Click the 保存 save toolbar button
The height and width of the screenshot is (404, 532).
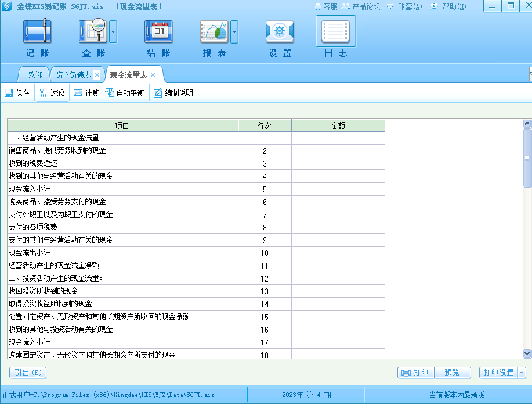[x=17, y=93]
